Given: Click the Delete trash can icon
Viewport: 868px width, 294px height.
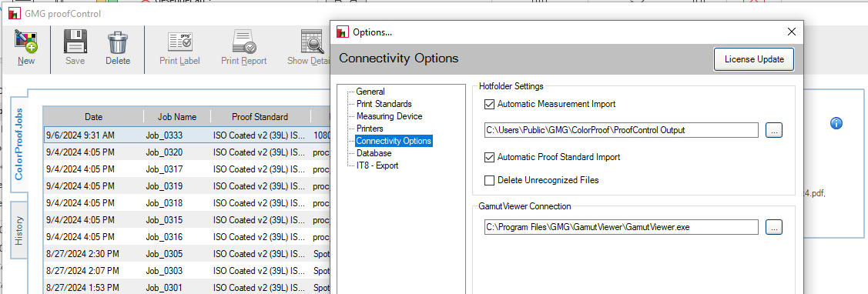Looking at the screenshot, I should coord(118,42).
